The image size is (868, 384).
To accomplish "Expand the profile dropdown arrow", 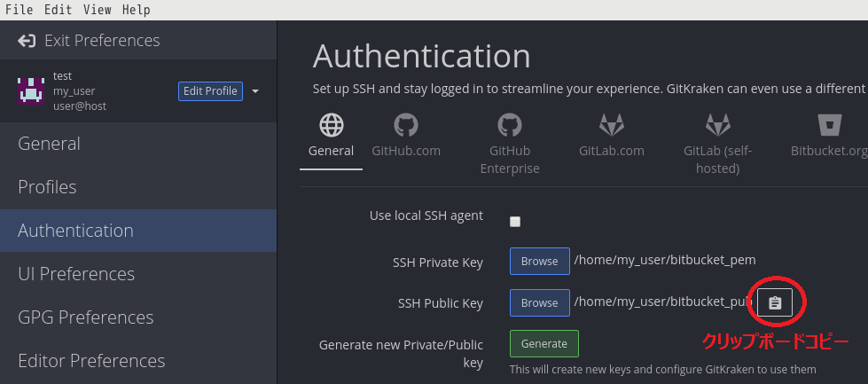I will point(255,91).
